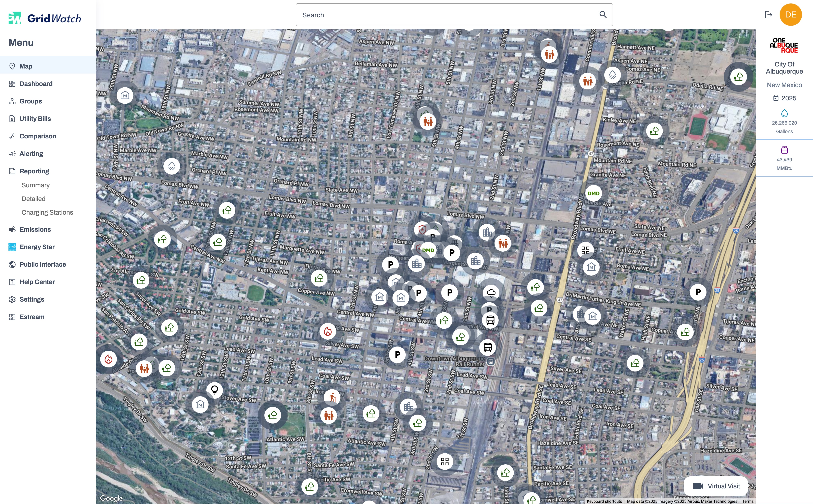Open Settings from the sidebar

[x=48, y=299]
